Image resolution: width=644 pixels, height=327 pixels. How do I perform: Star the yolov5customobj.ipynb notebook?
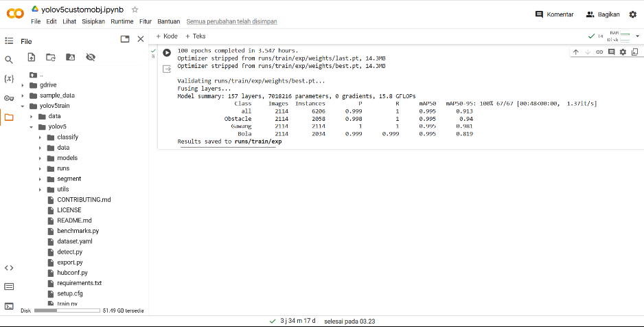pyautogui.click(x=135, y=10)
